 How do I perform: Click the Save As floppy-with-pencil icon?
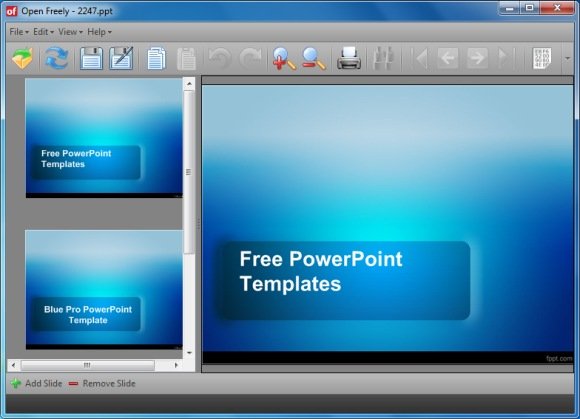point(121,58)
